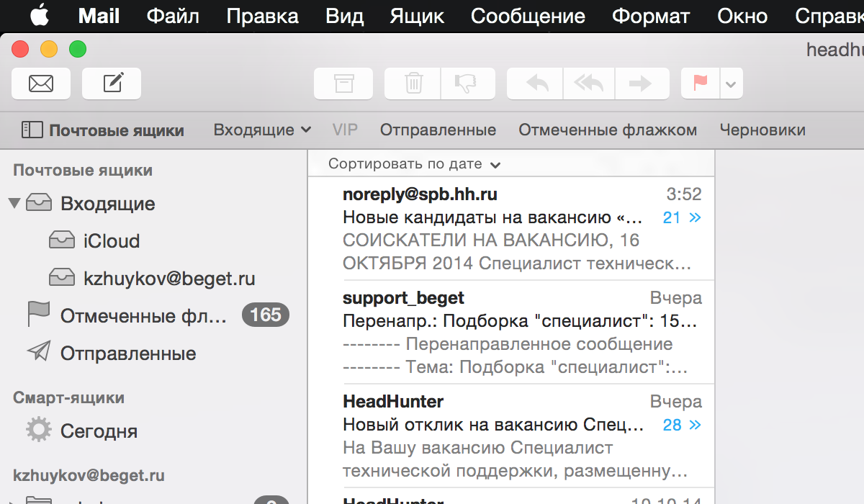Screen dimensions: 864x504
Task: Open the Правка menu
Action: tap(262, 16)
